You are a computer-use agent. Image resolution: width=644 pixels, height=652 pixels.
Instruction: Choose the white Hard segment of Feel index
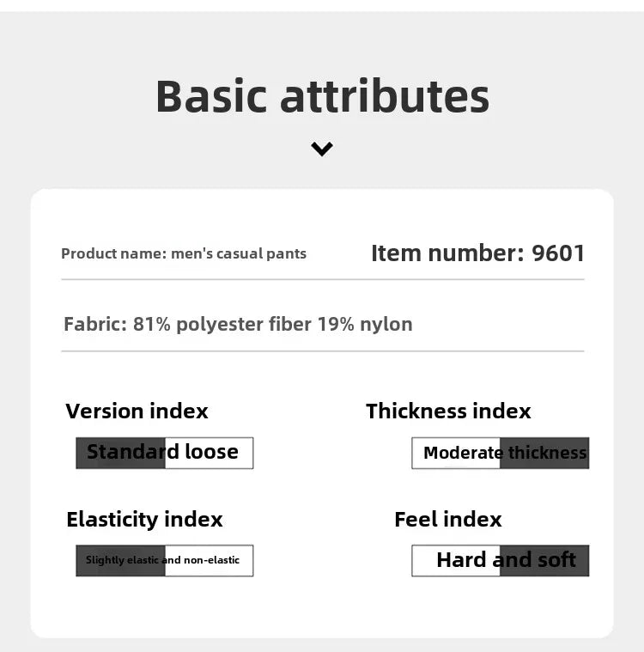pyautogui.click(x=456, y=561)
